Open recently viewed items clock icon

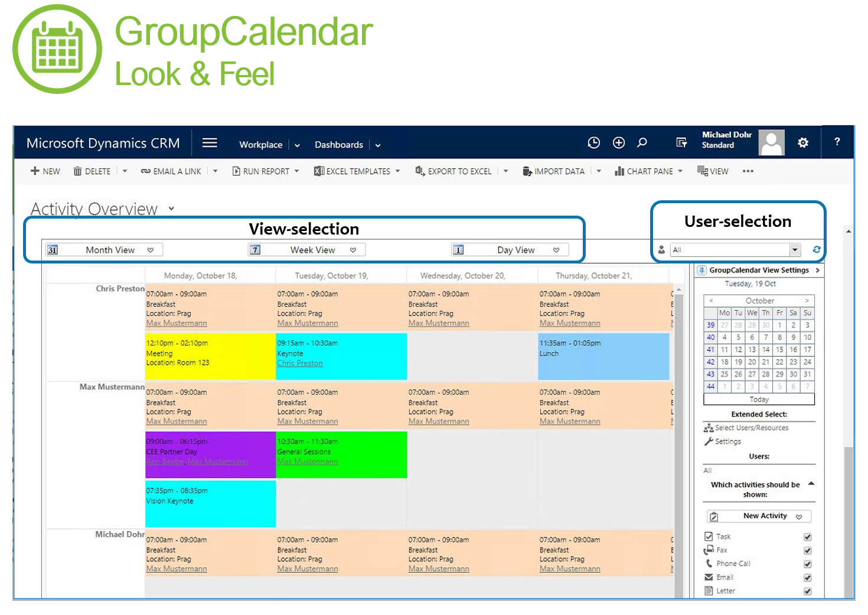click(594, 143)
